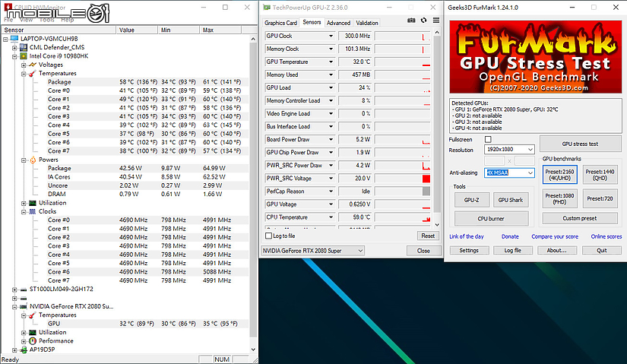Image resolution: width=627 pixels, height=364 pixels.
Task: Click the Quit button in FurMark
Action: [602, 251]
